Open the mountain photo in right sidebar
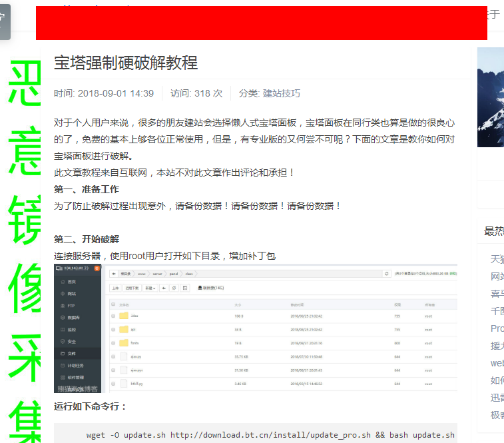 491,97
